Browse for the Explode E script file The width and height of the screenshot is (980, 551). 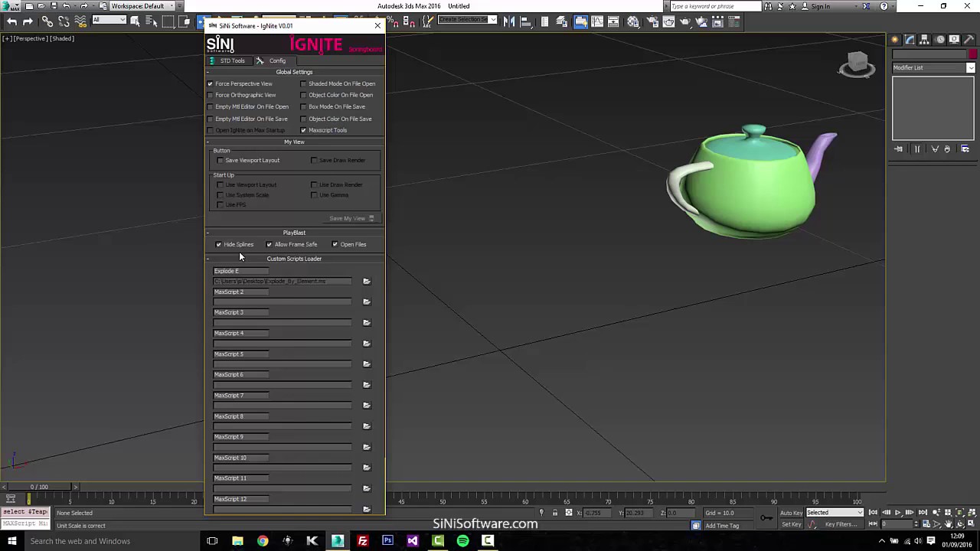367,282
